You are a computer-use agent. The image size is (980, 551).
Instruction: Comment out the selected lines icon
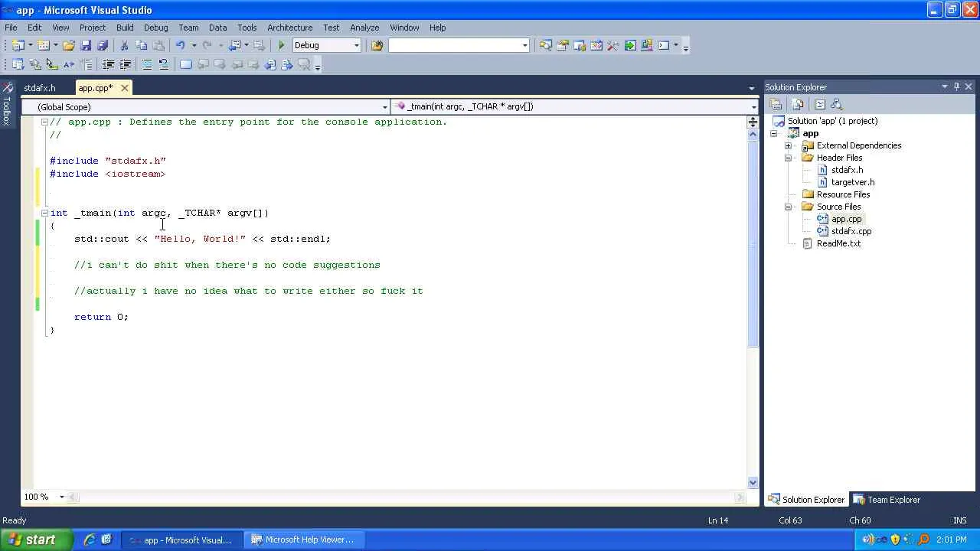point(147,64)
